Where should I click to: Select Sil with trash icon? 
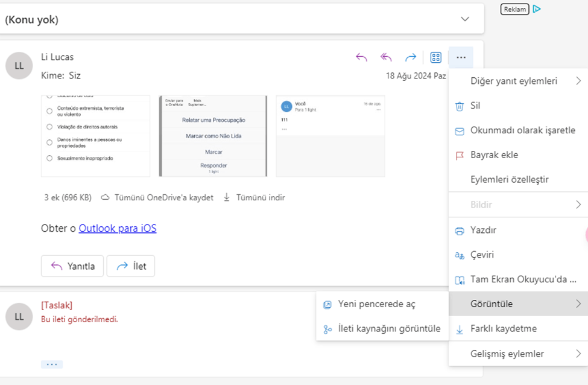click(518, 106)
